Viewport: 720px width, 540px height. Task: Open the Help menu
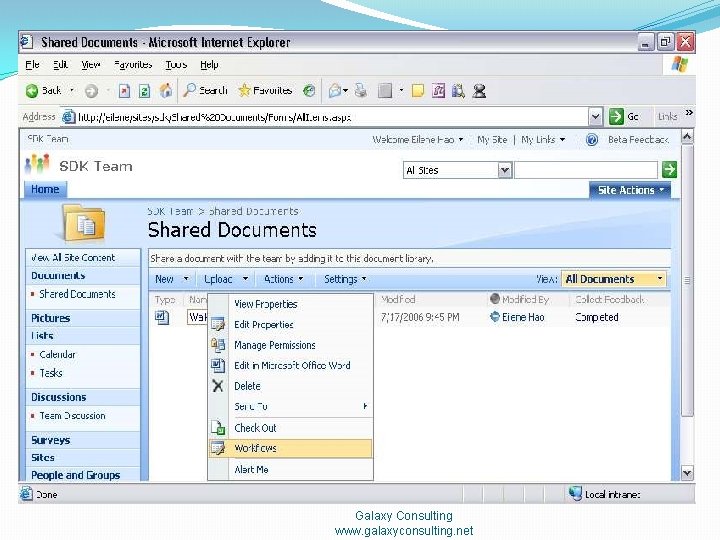209,65
